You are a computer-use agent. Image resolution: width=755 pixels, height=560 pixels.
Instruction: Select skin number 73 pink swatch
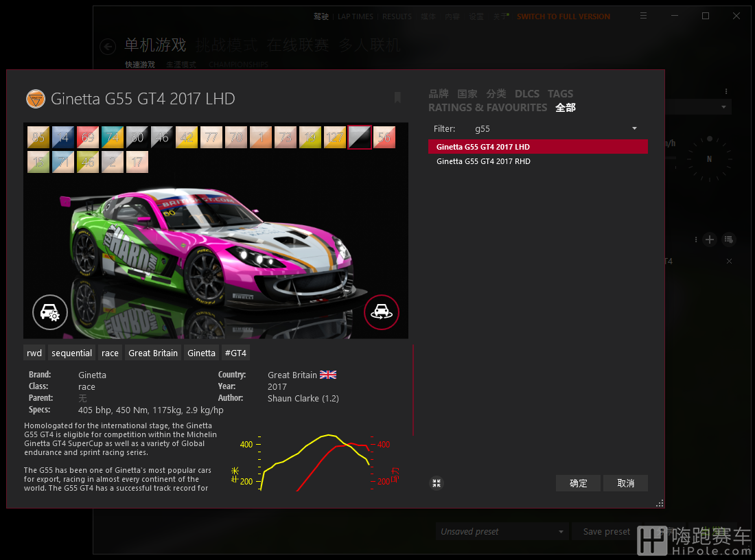[x=285, y=137]
